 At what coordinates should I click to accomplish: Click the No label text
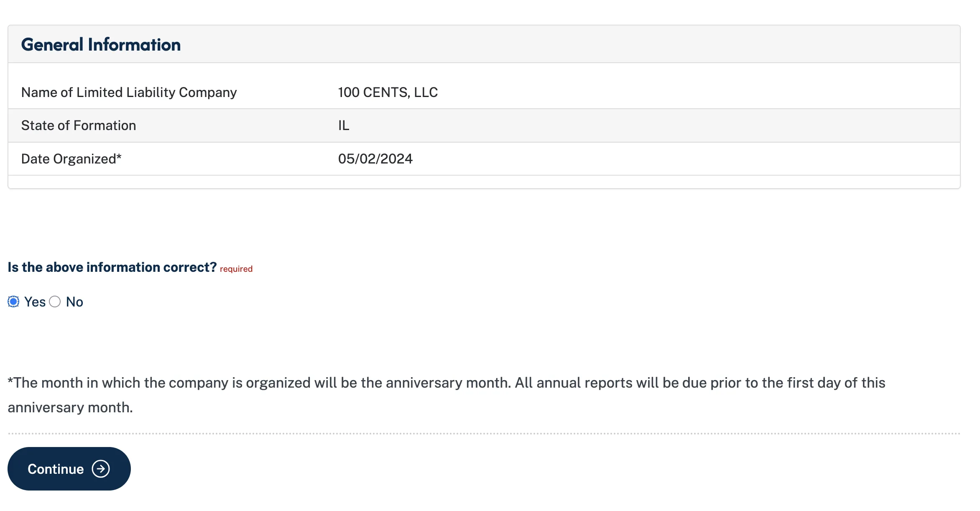(74, 301)
